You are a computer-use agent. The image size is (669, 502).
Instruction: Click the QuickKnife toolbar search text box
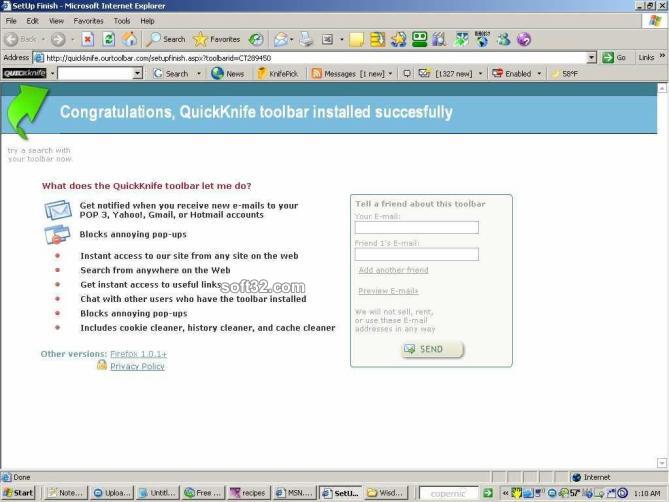[96, 73]
